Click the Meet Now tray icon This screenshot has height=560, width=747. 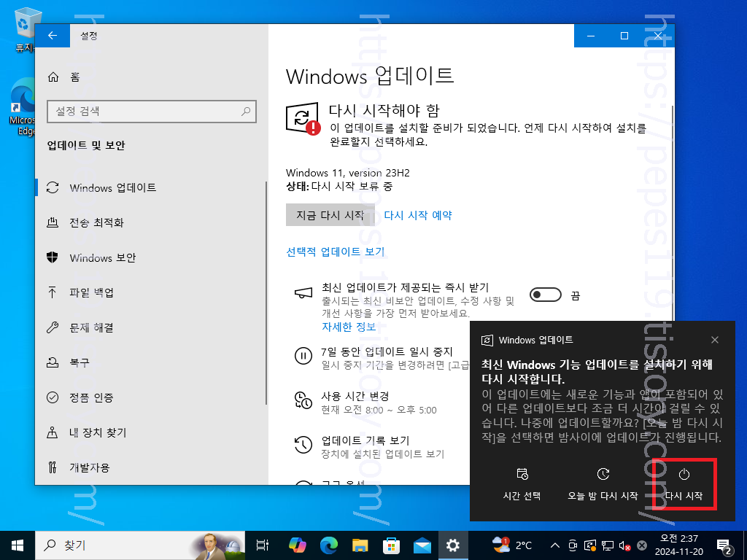coord(573,545)
